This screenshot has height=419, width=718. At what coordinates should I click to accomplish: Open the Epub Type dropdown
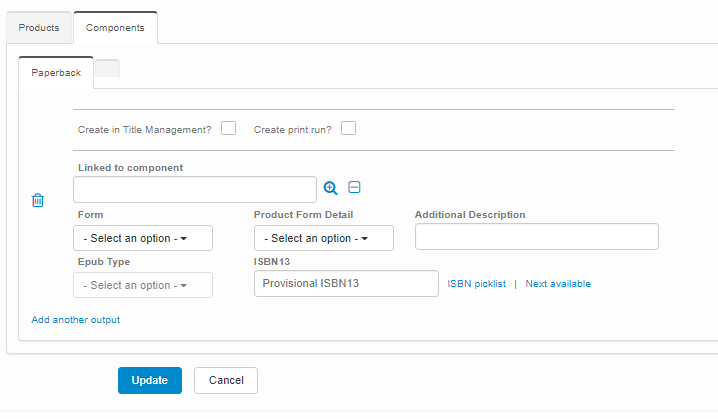tap(143, 285)
